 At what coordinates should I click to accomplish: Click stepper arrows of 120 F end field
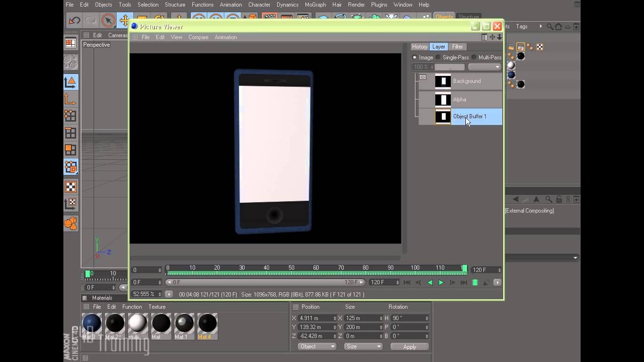point(499,270)
